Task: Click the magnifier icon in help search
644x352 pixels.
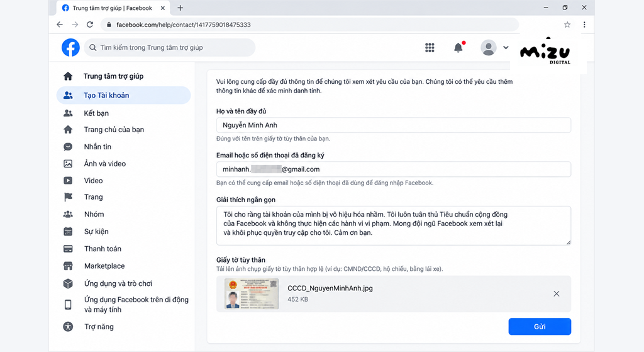Action: [x=93, y=48]
